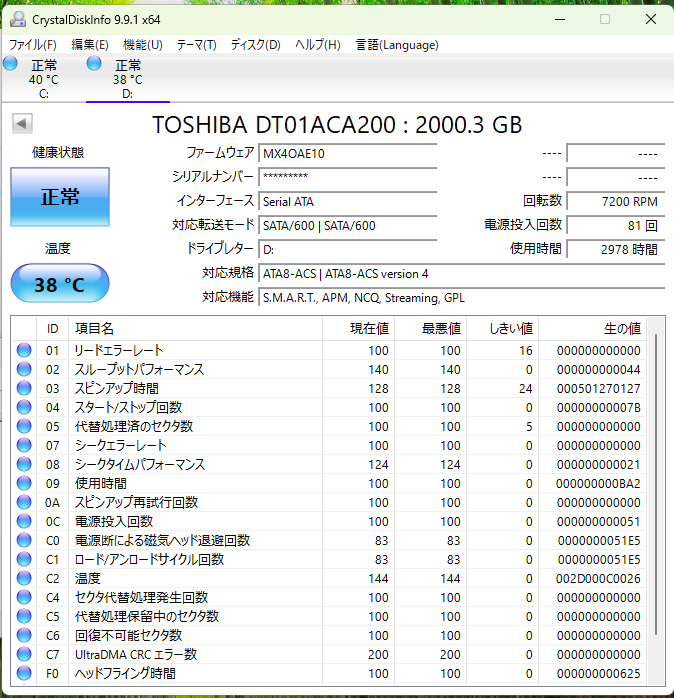Click the CrystalDiskInfo app icon in title bar

click(18, 19)
